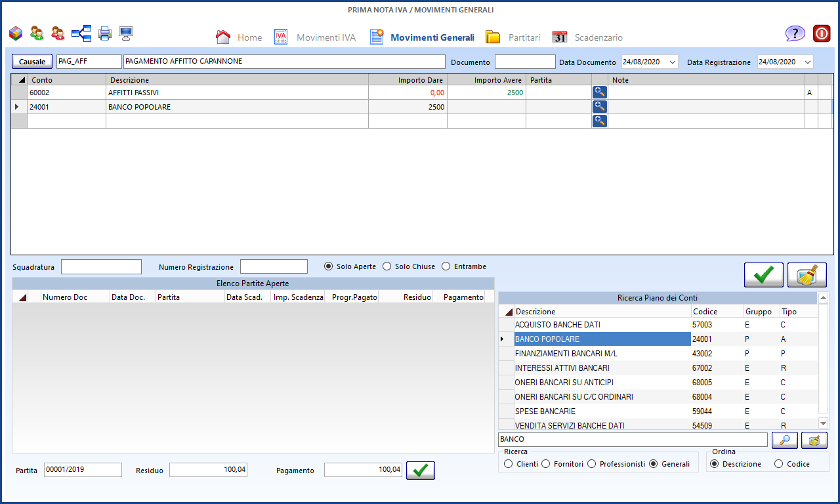This screenshot has height=504, width=840.
Task: Click the tree structure icon in the toolbar
Action: (x=81, y=33)
